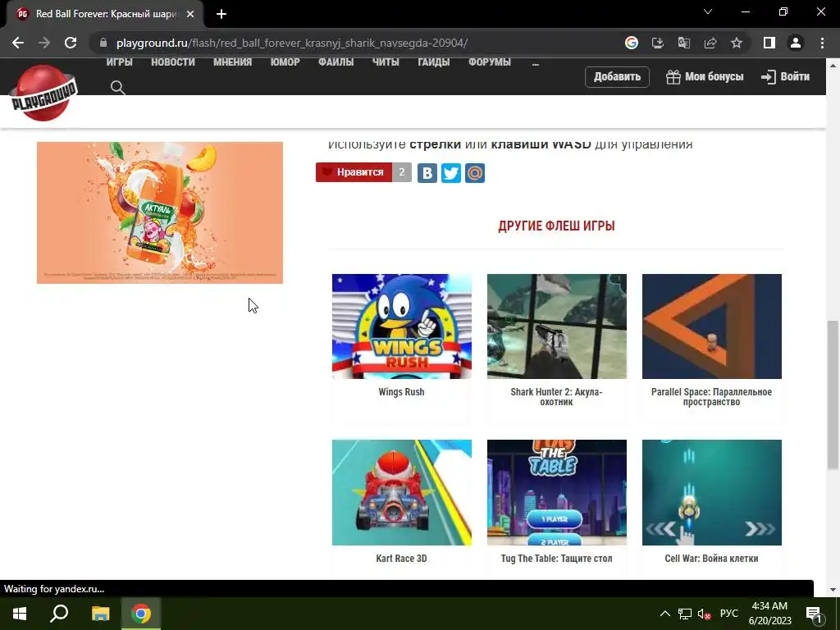This screenshot has height=630, width=840.
Task: Open the НОВОСТИ menu item
Action: click(x=173, y=62)
